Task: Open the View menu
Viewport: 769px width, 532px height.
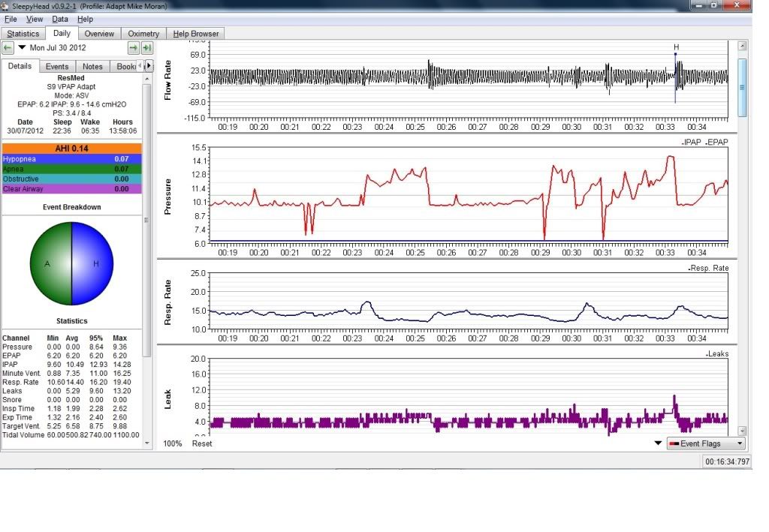Action: [x=35, y=19]
